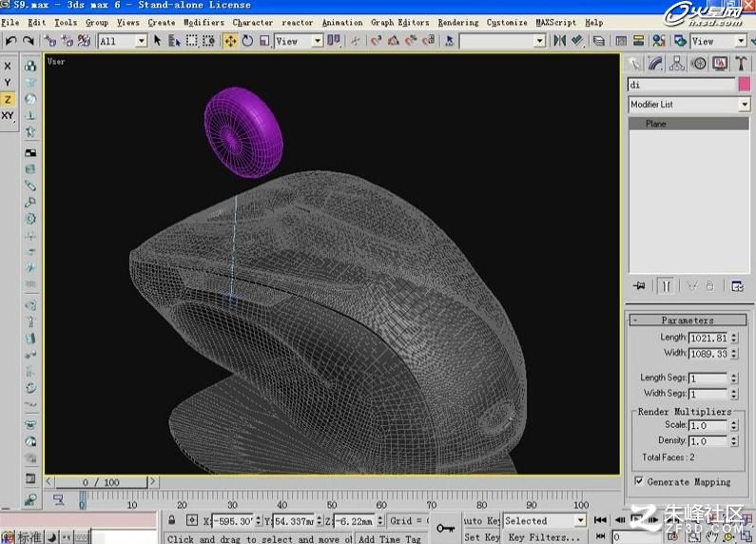Expand the Modifier List dropdown

(745, 105)
